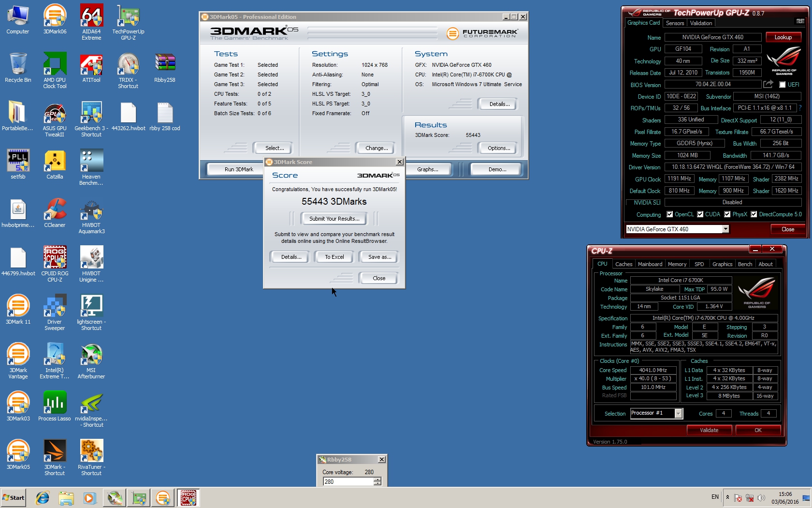Open Driver Sweeper icon
Image resolution: width=812 pixels, height=508 pixels.
[x=55, y=313]
